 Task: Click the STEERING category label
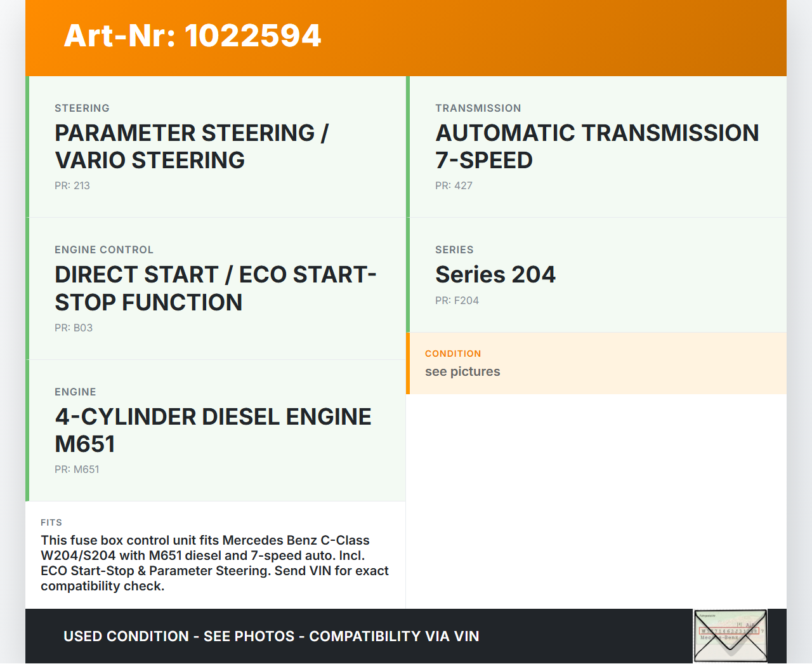pos(82,109)
